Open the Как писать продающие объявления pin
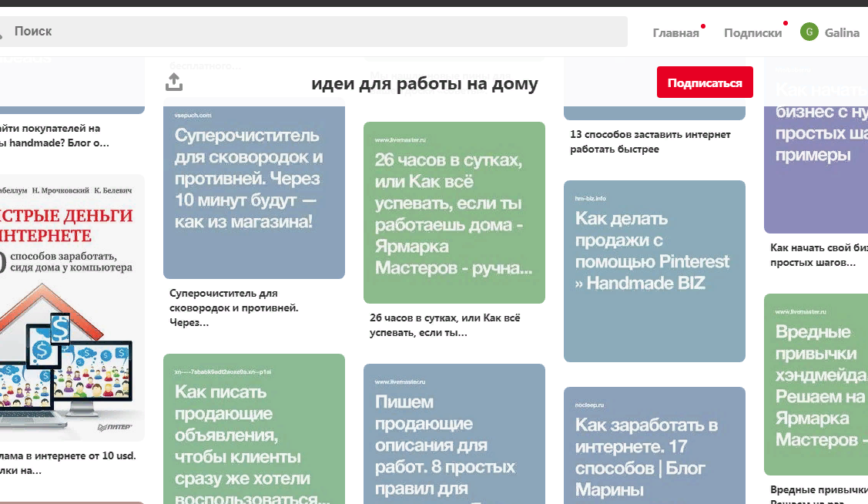The width and height of the screenshot is (868, 504). point(254,428)
